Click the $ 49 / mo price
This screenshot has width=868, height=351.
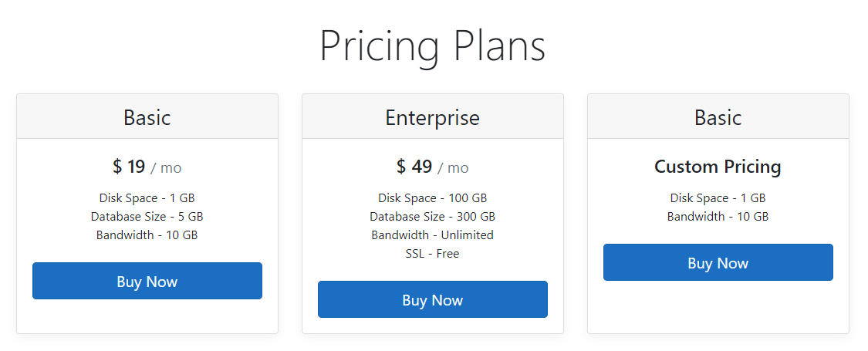coord(432,167)
